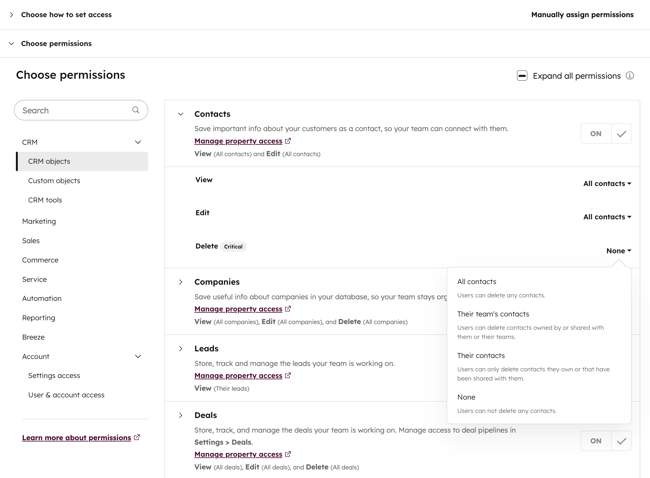Click the Search permissions input field
This screenshot has height=478, width=650.
[75, 110]
